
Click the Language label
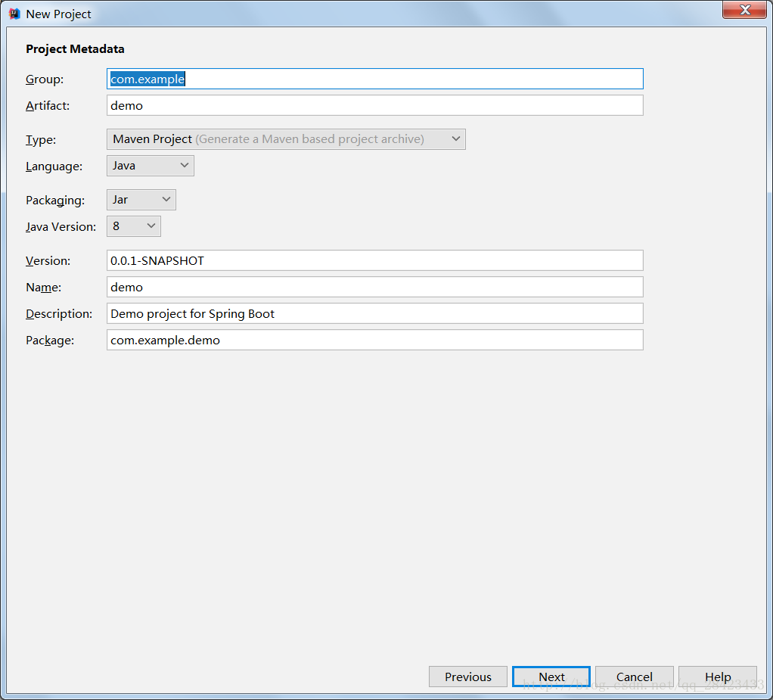(x=54, y=166)
